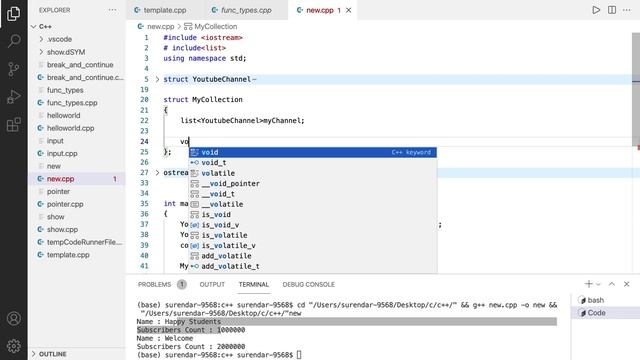Viewport: 640px width, 360px height.
Task: Collapse the C++ folder in Explorer
Action: coord(77,27)
